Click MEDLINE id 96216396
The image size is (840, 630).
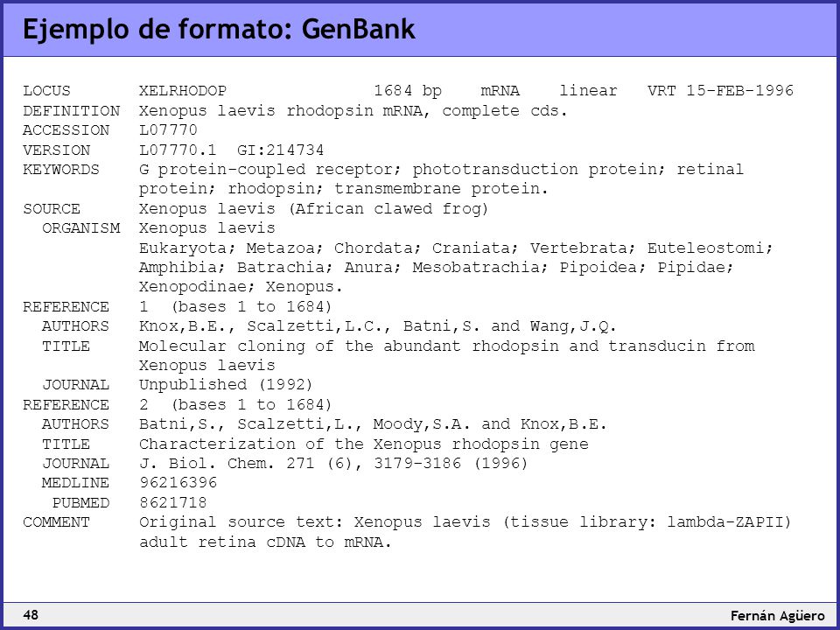178,483
